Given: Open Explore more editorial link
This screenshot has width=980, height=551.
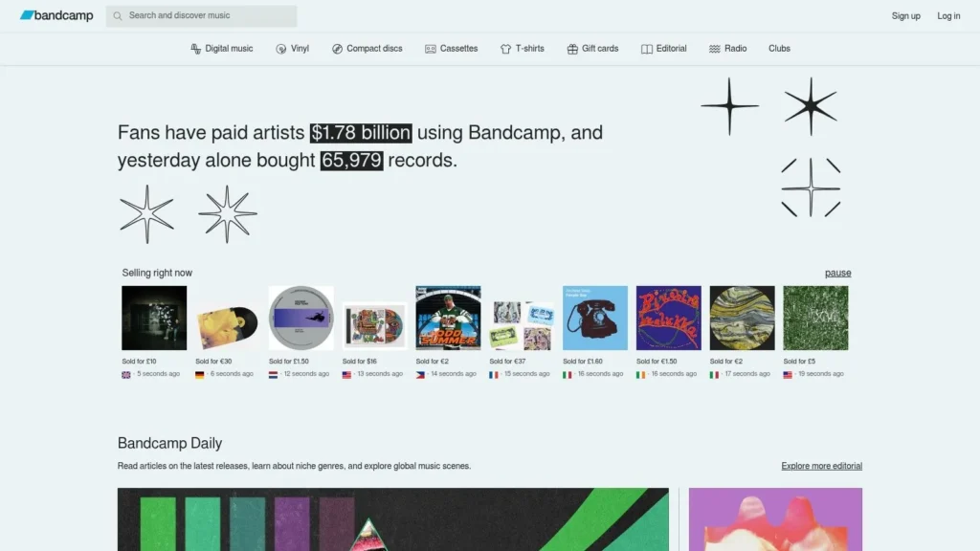Looking at the screenshot, I should point(821,466).
